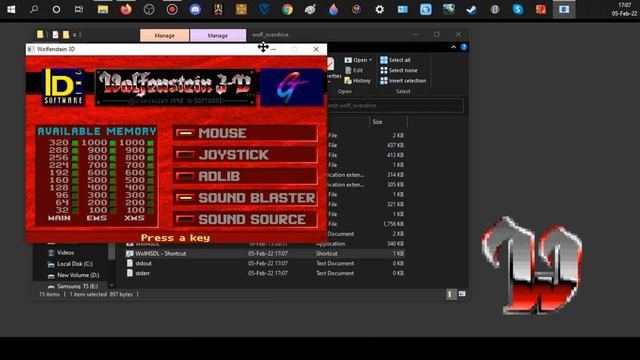Toggle SOUND BLASTER indicator in Wolfenstein window
The image size is (640, 360).
point(185,198)
